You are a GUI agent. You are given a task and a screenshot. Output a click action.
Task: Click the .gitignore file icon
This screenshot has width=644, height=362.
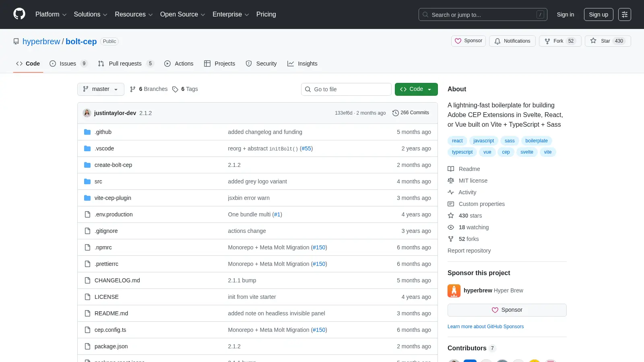pos(87,231)
